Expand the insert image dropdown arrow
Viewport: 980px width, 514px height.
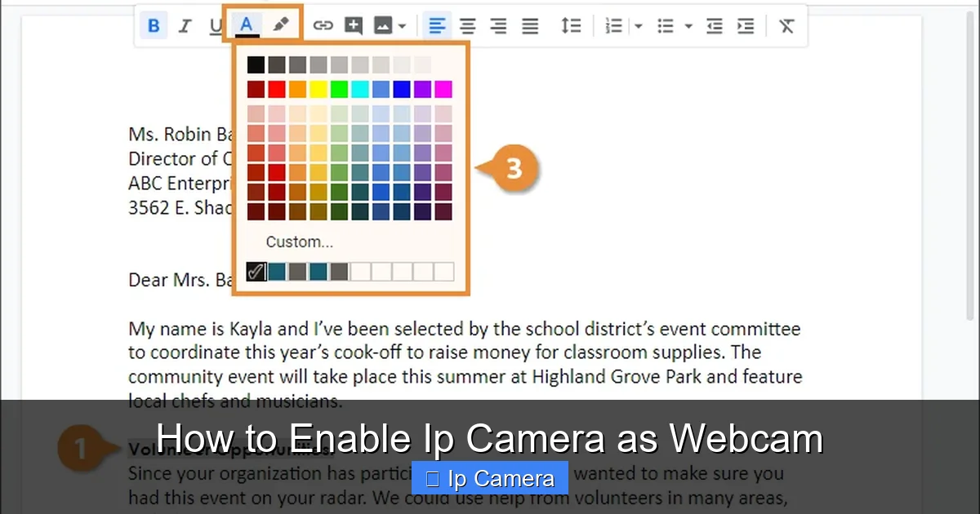[402, 26]
